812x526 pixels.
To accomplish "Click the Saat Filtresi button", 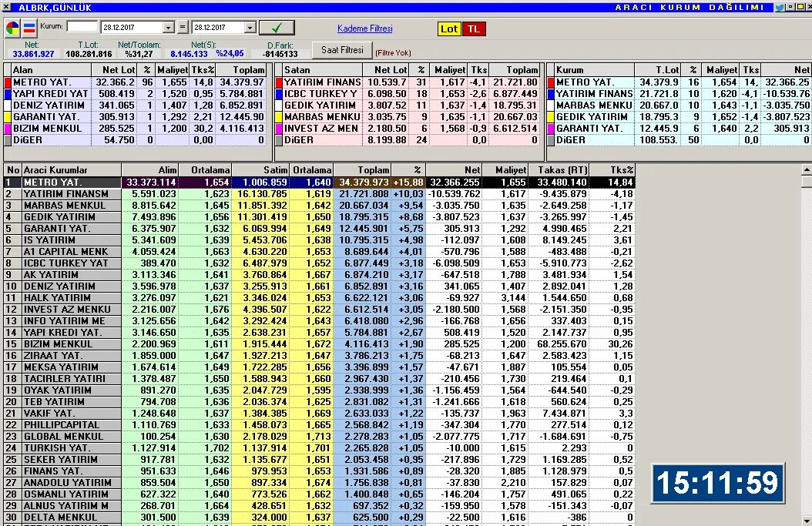I will pos(342,50).
